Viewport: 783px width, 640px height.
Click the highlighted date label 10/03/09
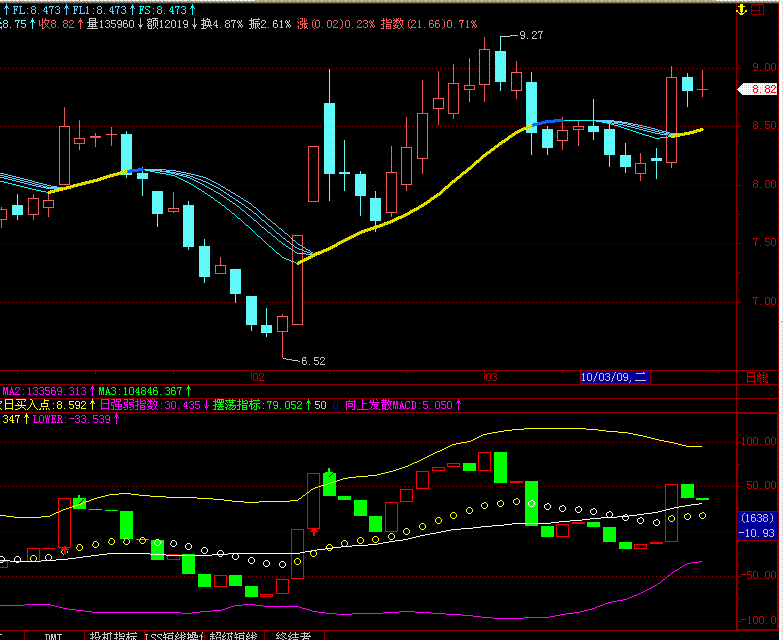pyautogui.click(x=614, y=377)
